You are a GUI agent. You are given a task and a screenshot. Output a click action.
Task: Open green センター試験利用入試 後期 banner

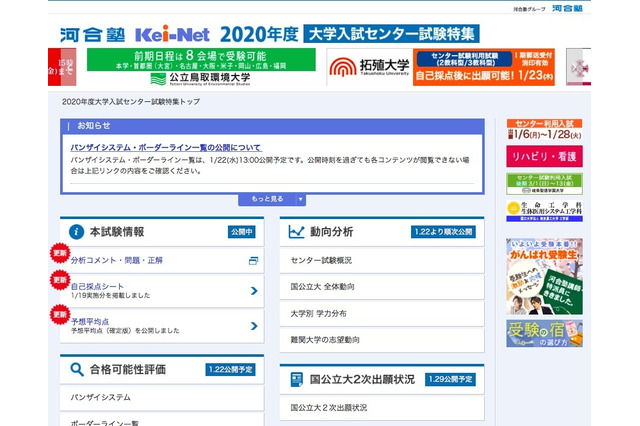(x=544, y=184)
